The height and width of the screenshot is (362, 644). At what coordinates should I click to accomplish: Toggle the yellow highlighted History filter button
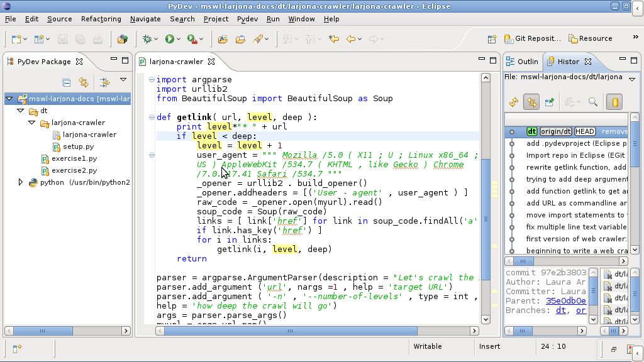coord(615,102)
